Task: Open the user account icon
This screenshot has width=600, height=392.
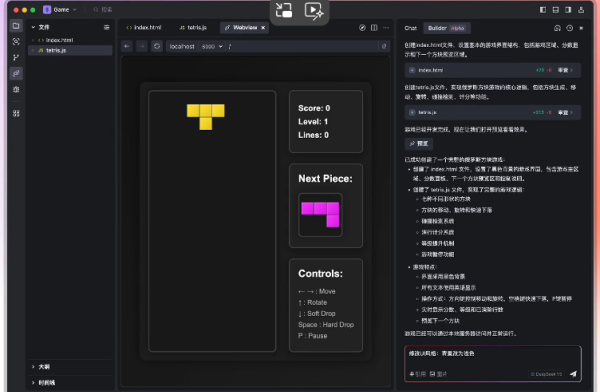Action: (581, 10)
